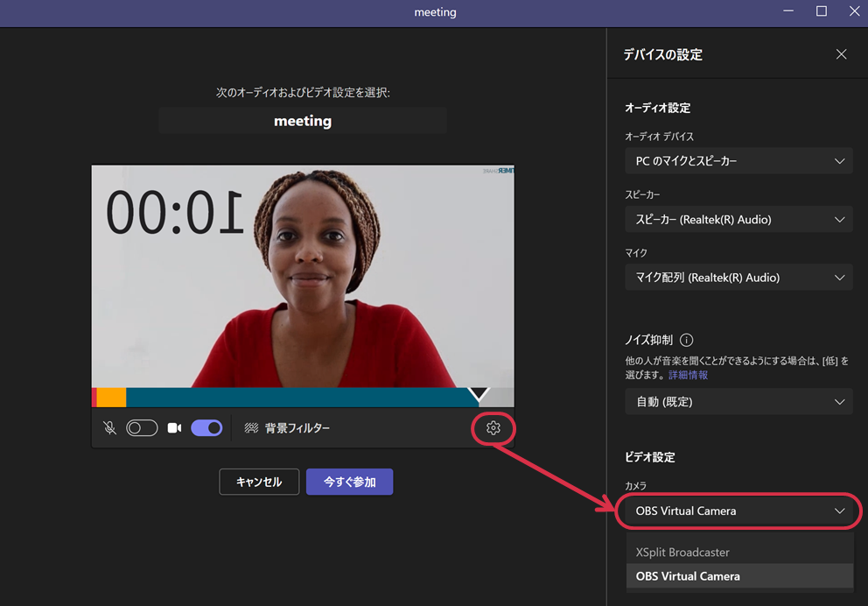Turn off the camera toggle
The height and width of the screenshot is (606, 868).
206,428
